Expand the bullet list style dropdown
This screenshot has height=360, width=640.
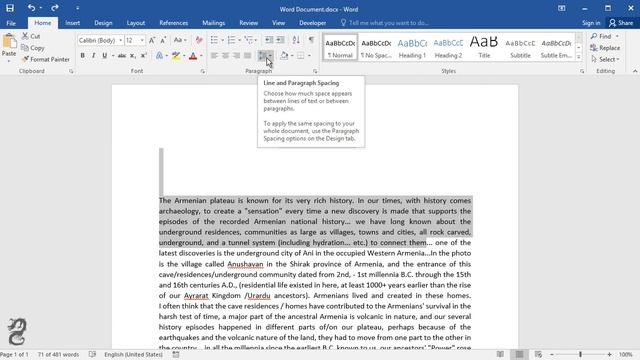point(222,40)
